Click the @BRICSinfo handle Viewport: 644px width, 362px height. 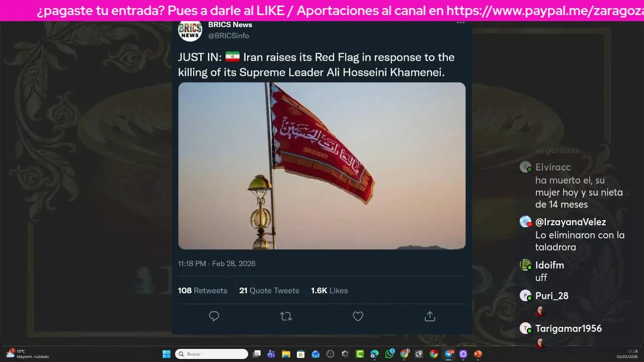pyautogui.click(x=228, y=36)
